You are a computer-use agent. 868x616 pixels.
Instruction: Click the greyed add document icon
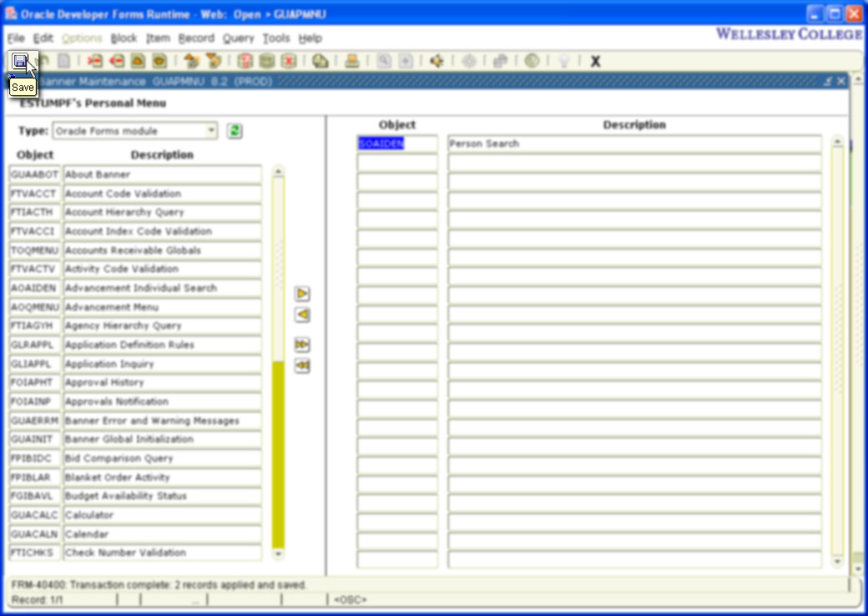coord(406,61)
